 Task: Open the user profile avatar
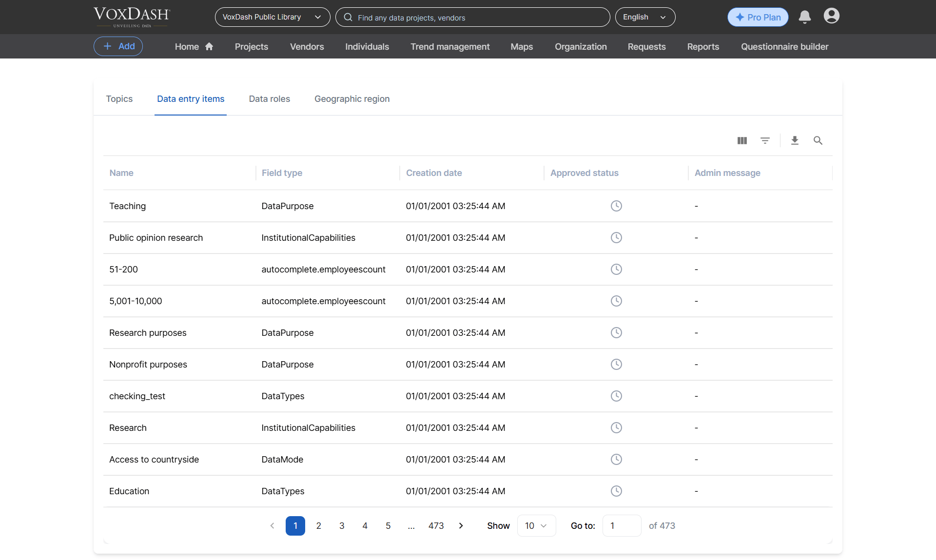click(832, 16)
